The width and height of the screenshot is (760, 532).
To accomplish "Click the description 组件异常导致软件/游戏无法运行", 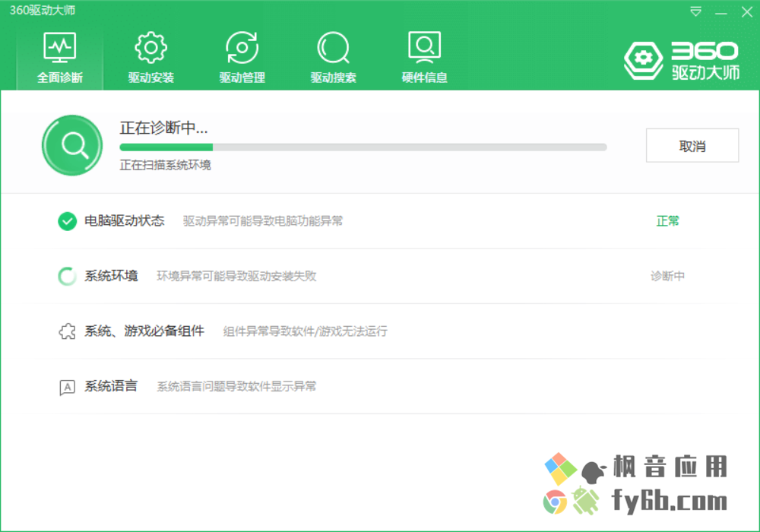I will pyautogui.click(x=305, y=331).
